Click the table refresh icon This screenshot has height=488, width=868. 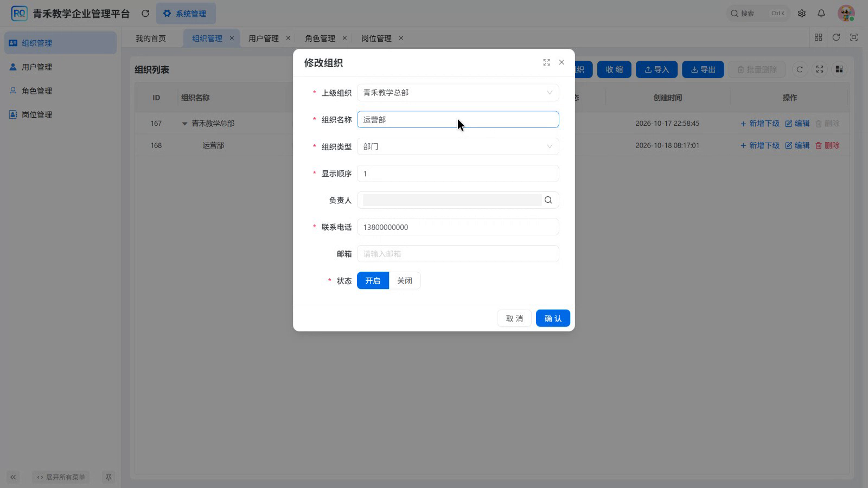point(800,69)
